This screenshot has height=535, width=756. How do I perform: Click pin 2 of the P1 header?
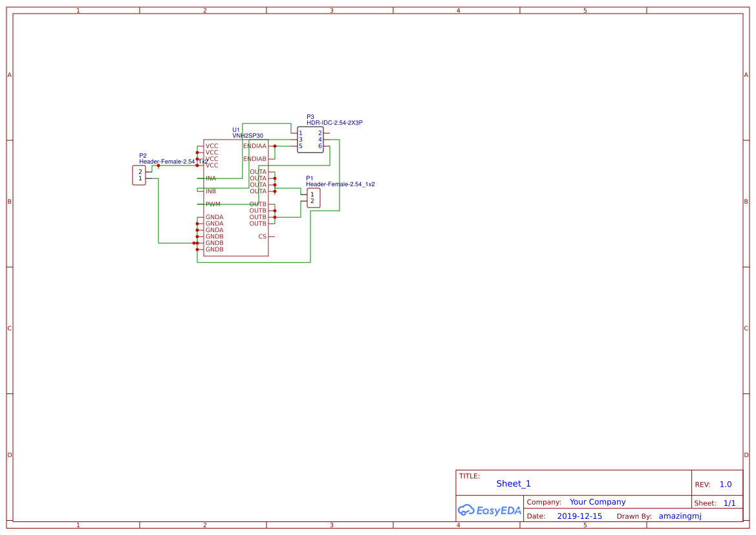coord(312,201)
